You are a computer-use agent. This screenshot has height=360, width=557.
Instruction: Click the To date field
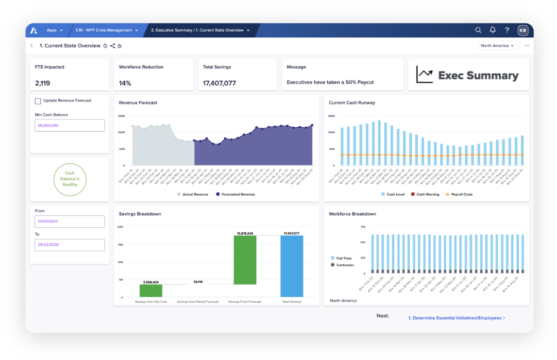pos(70,245)
